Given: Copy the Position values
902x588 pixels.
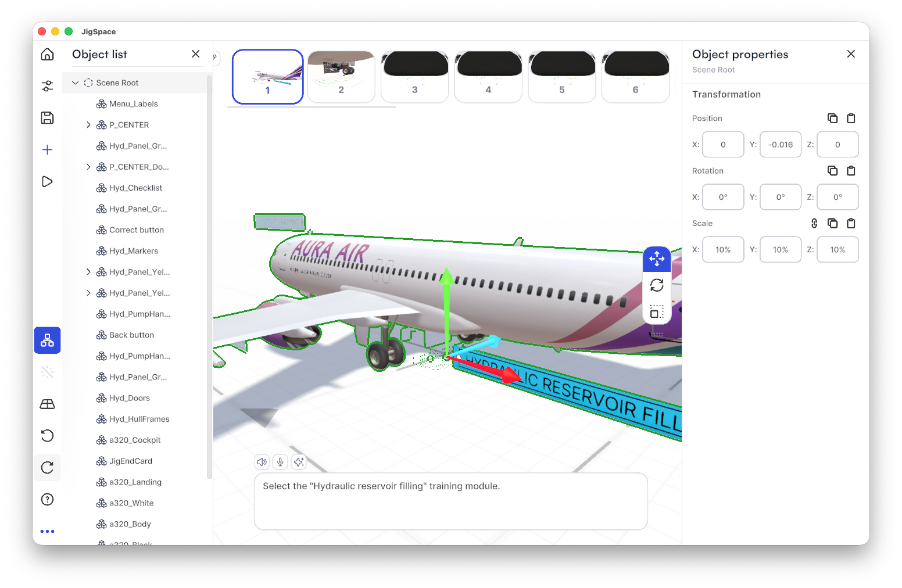Looking at the screenshot, I should 833,118.
